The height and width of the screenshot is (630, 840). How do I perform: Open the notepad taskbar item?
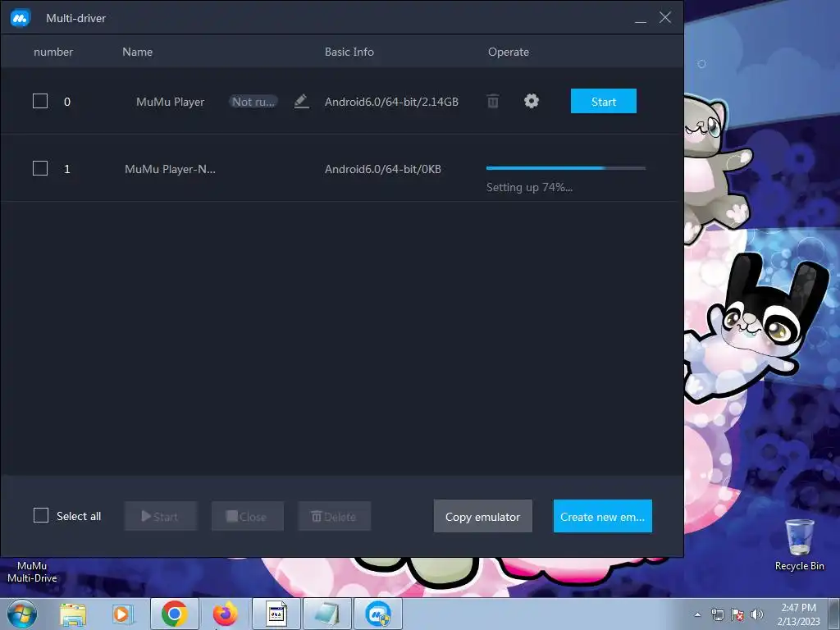[327, 614]
